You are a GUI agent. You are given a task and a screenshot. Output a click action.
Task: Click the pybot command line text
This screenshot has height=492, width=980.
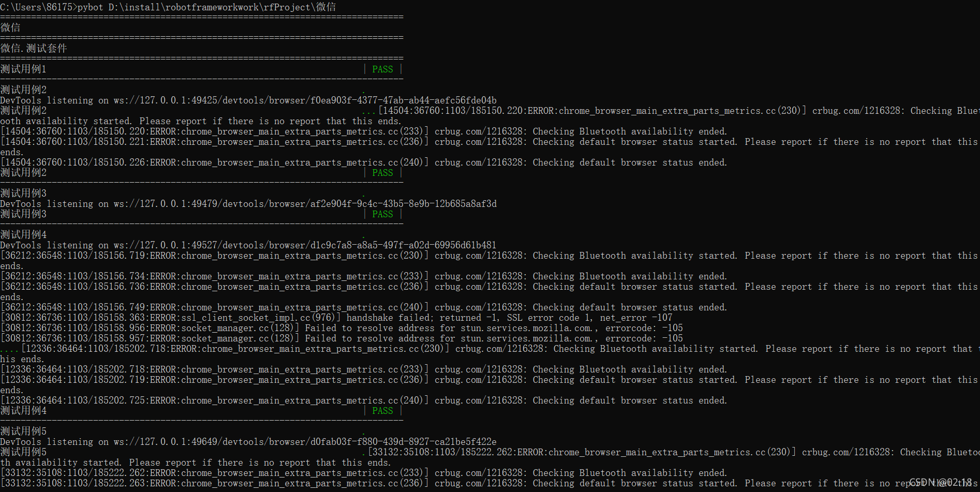pyautogui.click(x=168, y=7)
